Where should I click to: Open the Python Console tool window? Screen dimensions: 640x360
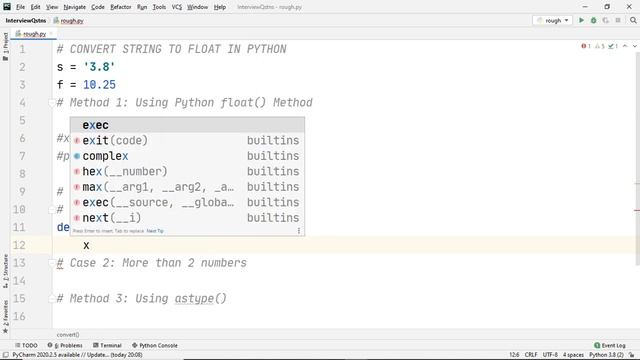tap(155, 345)
